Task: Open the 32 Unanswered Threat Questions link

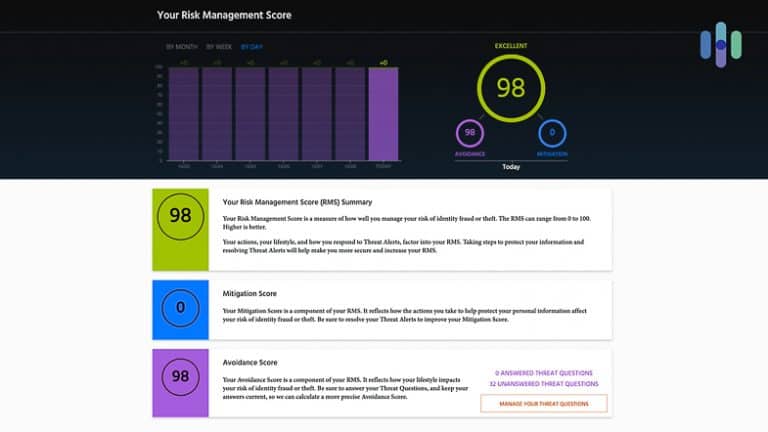Action: [544, 383]
